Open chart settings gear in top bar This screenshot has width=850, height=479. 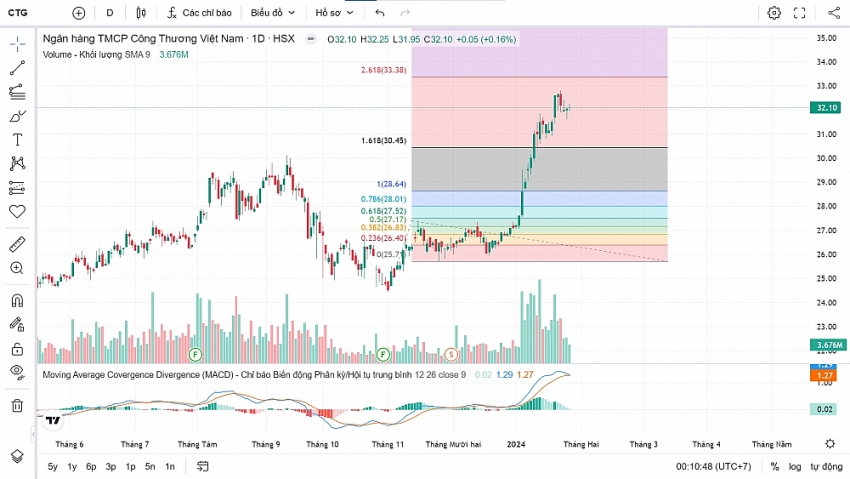[x=774, y=12]
